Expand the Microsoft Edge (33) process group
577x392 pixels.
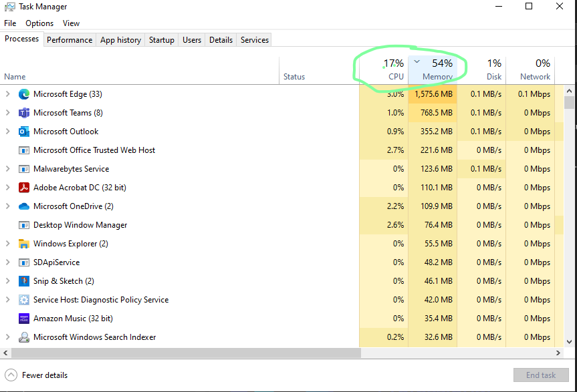point(8,94)
